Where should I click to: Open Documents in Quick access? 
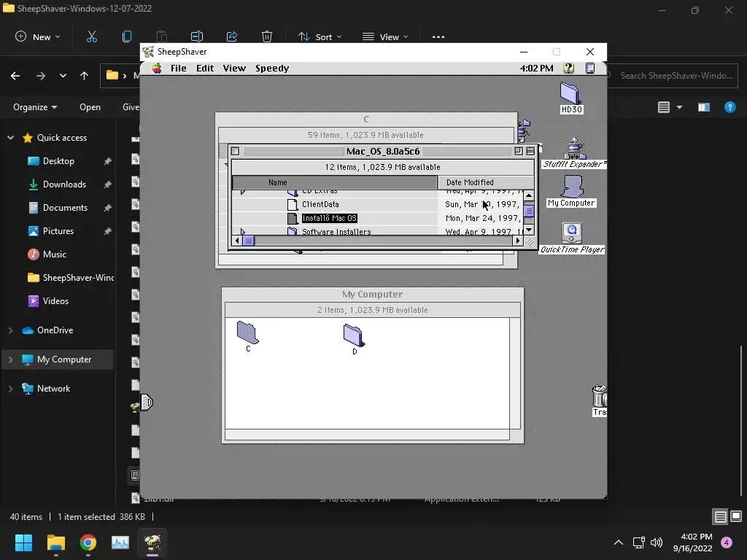[x=65, y=208]
